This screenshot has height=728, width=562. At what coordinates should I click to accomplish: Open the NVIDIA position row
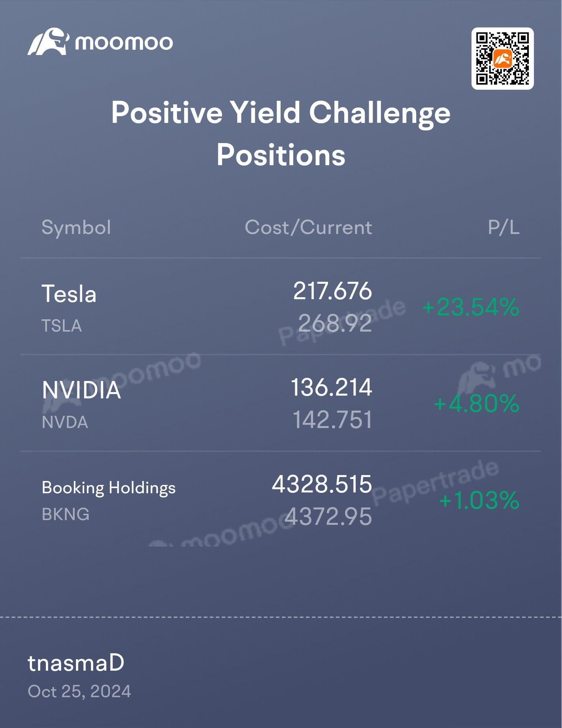coord(281,403)
